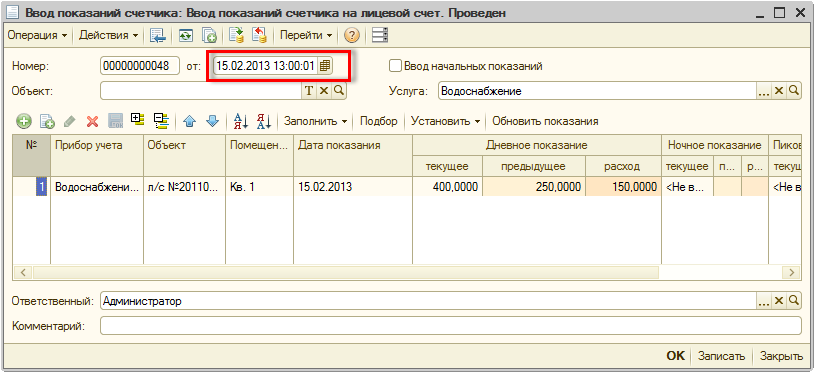Add a new row with green plus icon

23,121
